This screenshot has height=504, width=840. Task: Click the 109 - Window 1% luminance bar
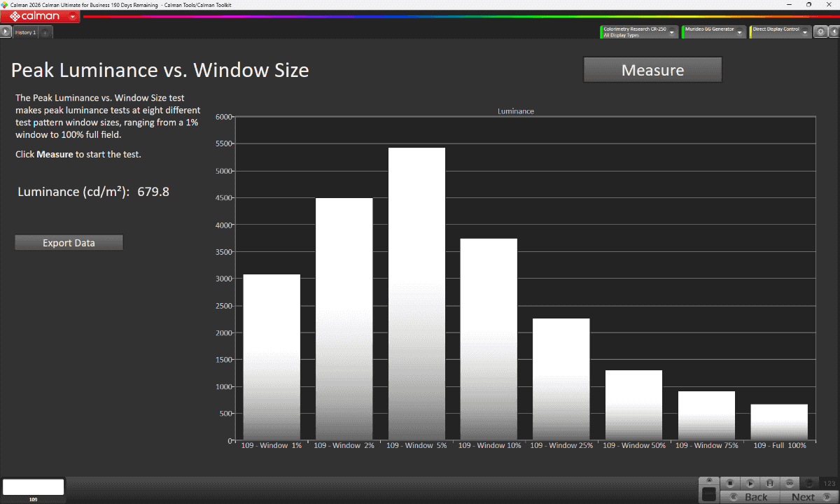pos(272,357)
